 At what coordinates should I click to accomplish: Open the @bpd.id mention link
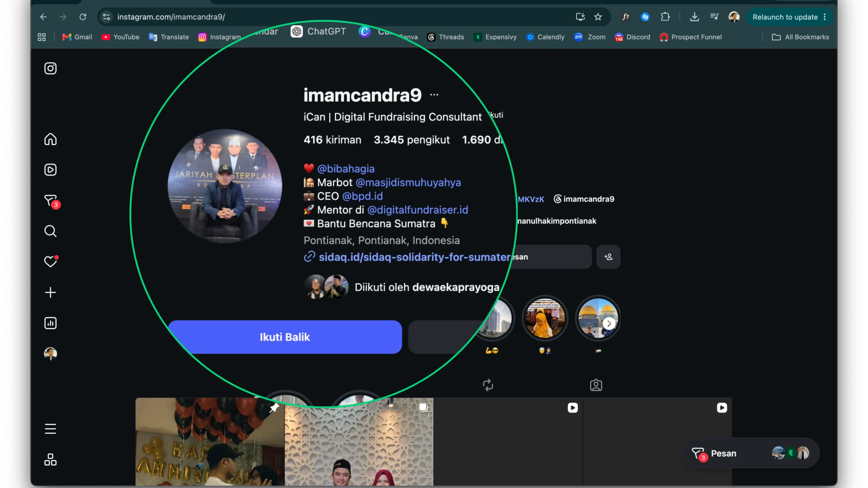(362, 196)
